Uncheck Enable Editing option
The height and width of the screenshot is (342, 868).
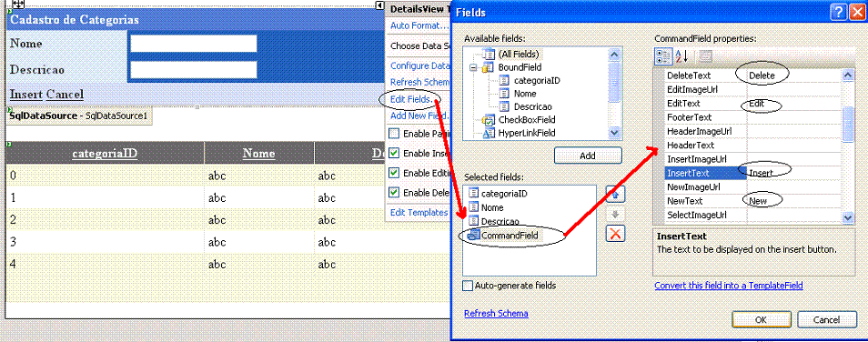(x=394, y=173)
